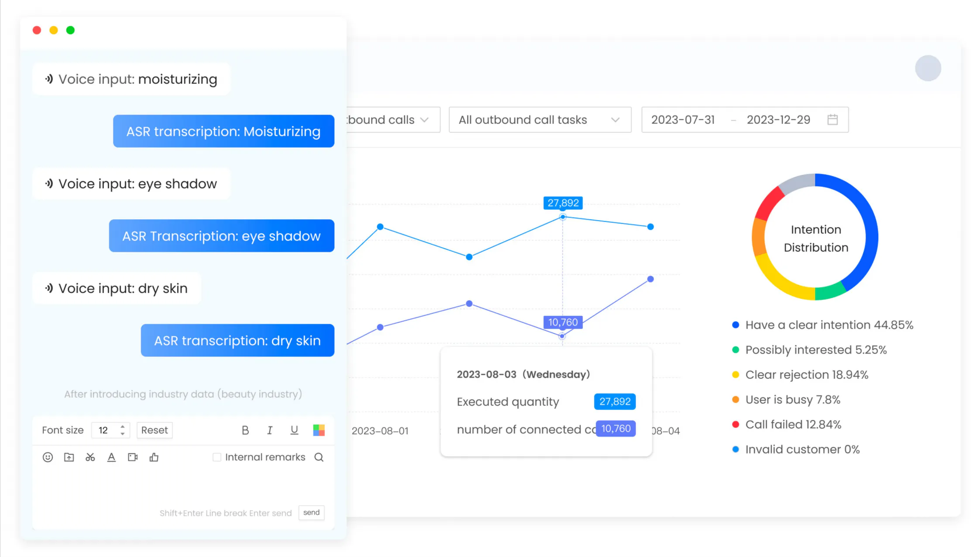The height and width of the screenshot is (557, 980).
Task: Toggle Call failed legend item
Action: [x=786, y=425]
